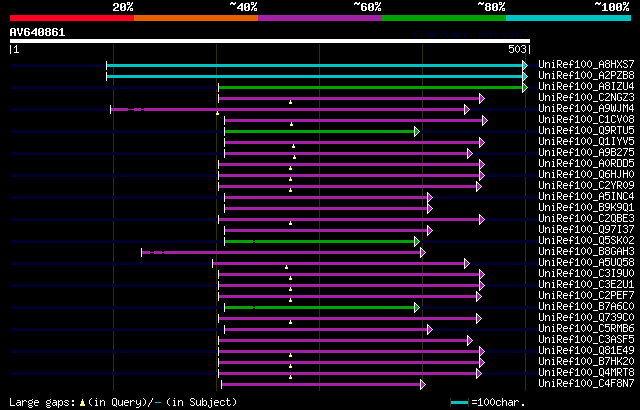640x410 pixels.
Task: Select the UniRef100_B7A6C0 hit label
Action: click(x=586, y=307)
